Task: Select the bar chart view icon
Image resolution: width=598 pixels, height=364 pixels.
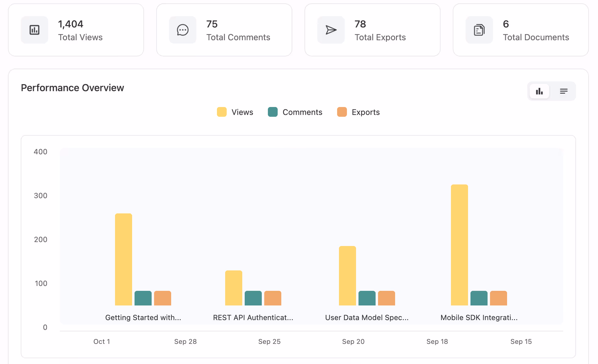Action: click(x=539, y=91)
